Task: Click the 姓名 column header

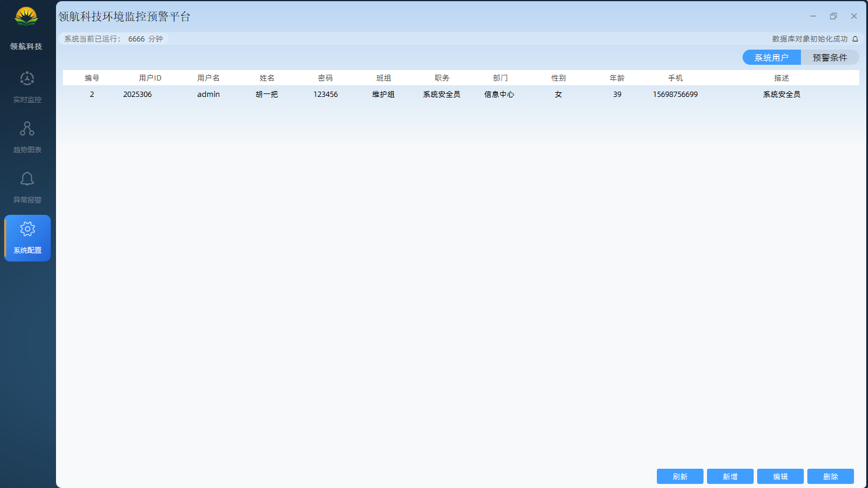Action: (267, 78)
